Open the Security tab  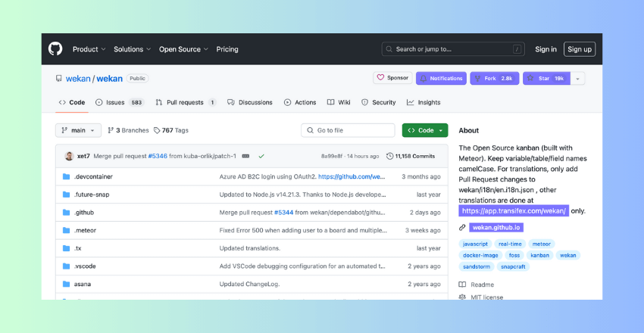coord(378,102)
